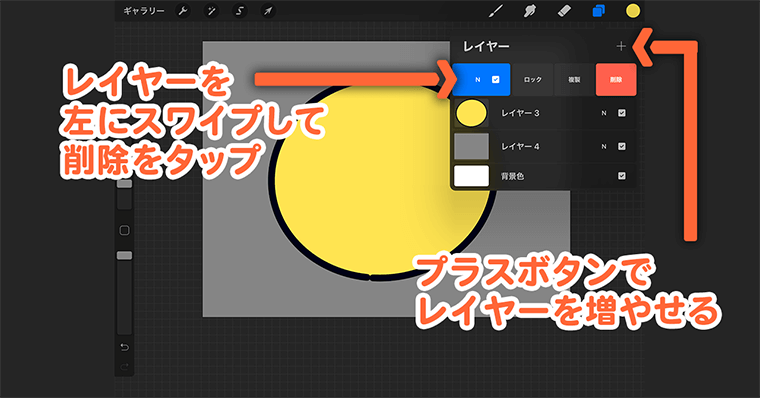Toggle the blue Layers panel icon
Image resolution: width=760 pixels, height=398 pixels.
(599, 11)
